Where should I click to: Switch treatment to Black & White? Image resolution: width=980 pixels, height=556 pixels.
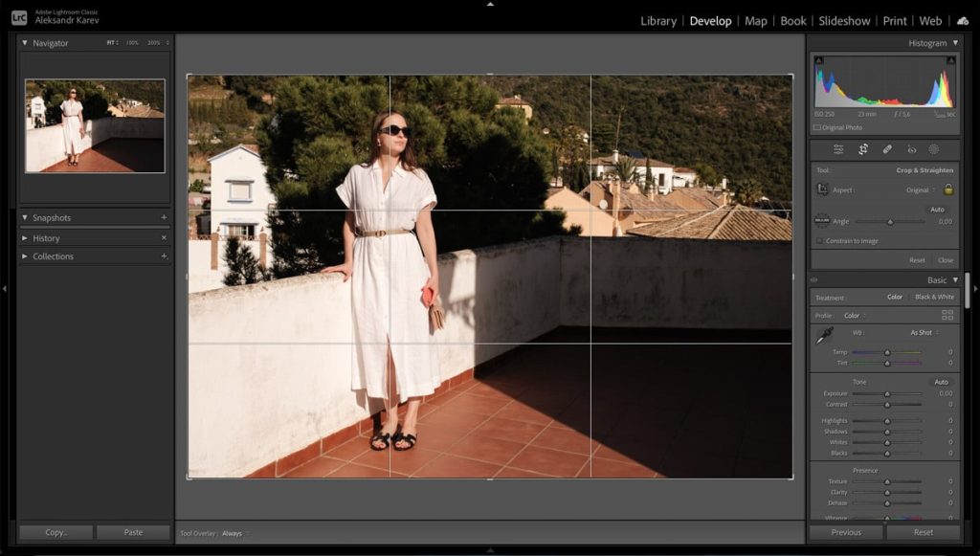coord(934,297)
